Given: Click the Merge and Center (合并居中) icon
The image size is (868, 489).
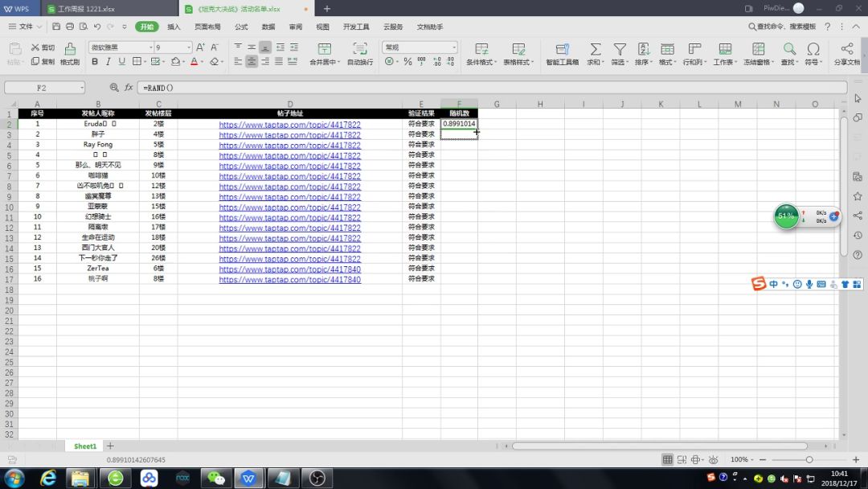Looking at the screenshot, I should (325, 50).
